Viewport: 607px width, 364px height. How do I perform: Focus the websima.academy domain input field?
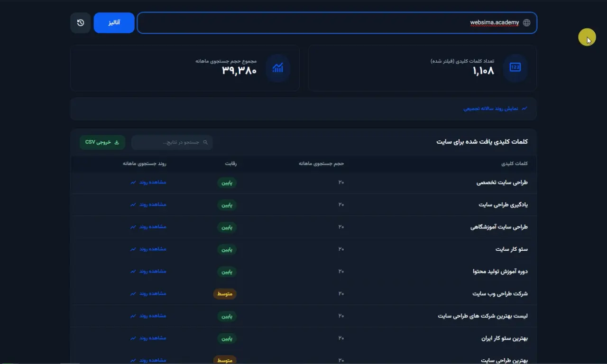pyautogui.click(x=332, y=23)
